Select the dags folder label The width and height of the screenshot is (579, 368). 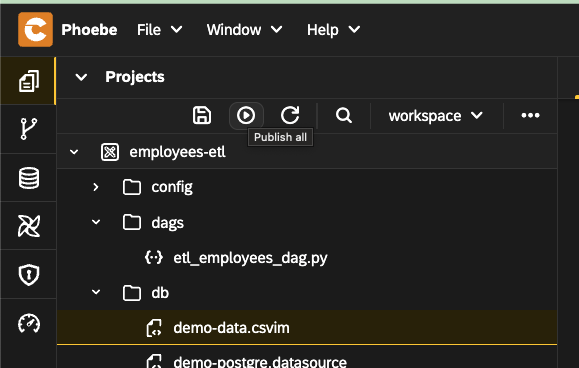168,223
